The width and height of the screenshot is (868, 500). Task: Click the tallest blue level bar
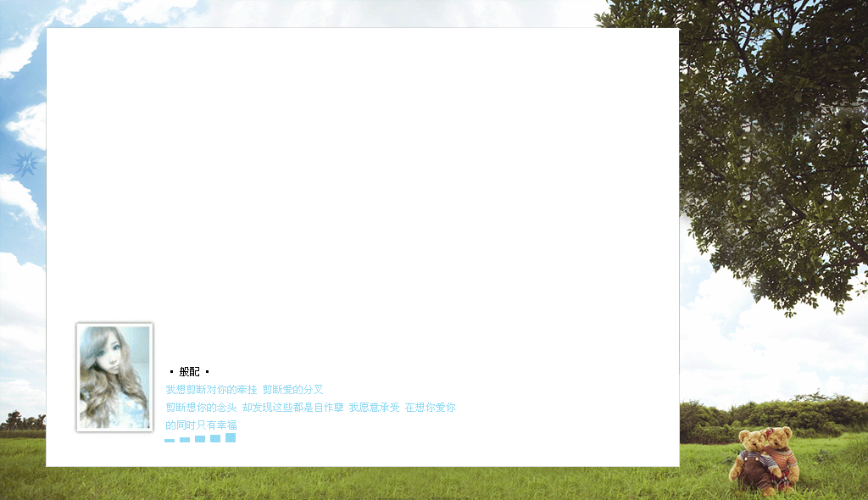[231, 438]
